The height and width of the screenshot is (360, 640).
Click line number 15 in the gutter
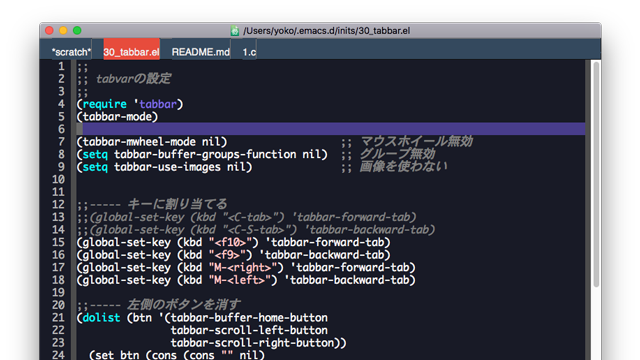pyautogui.click(x=58, y=242)
